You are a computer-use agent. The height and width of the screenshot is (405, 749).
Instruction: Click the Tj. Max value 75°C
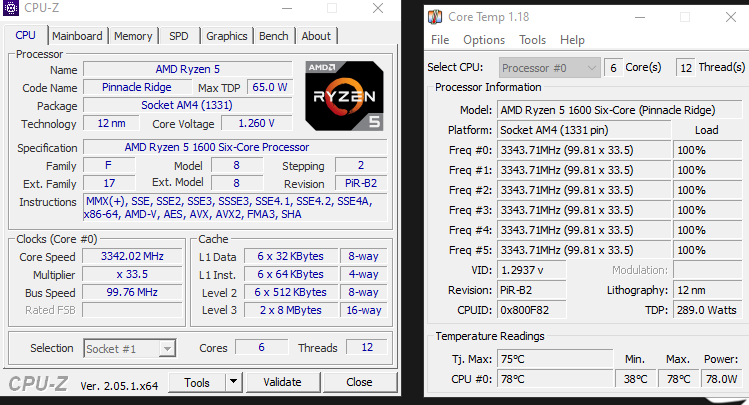tap(555, 359)
